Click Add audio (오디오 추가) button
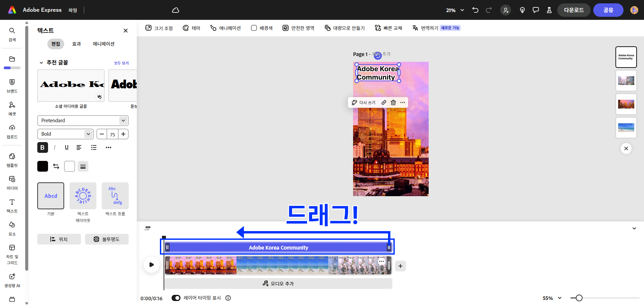The image size is (644, 306). (x=278, y=283)
